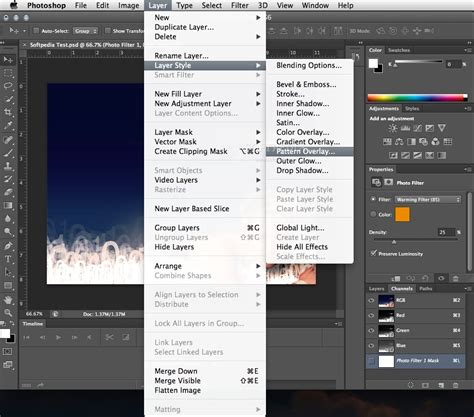Expand the New submenu in Layer menu

point(205,17)
